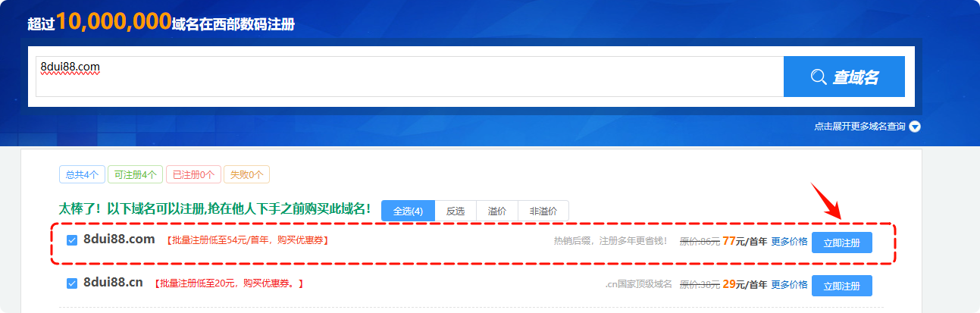Click the down-arrow icon beside 点击展开更多域名查询
Image resolution: width=980 pixels, height=313 pixels.
pos(915,127)
